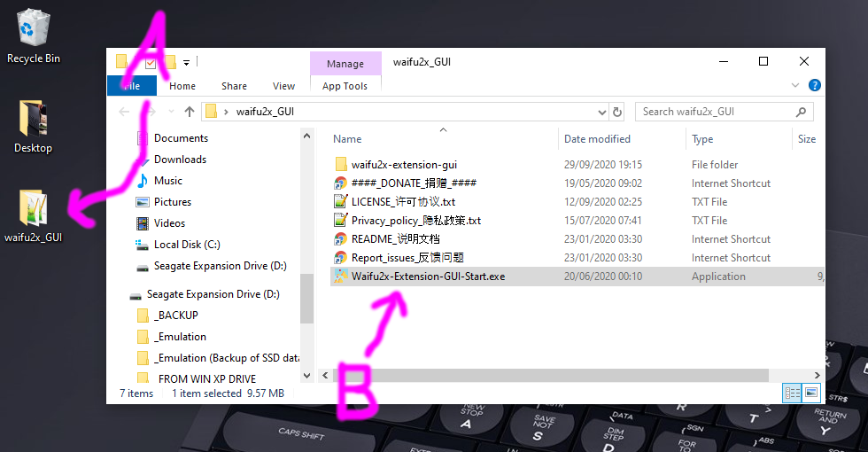Open the File menu
The width and height of the screenshot is (868, 452).
click(x=132, y=86)
